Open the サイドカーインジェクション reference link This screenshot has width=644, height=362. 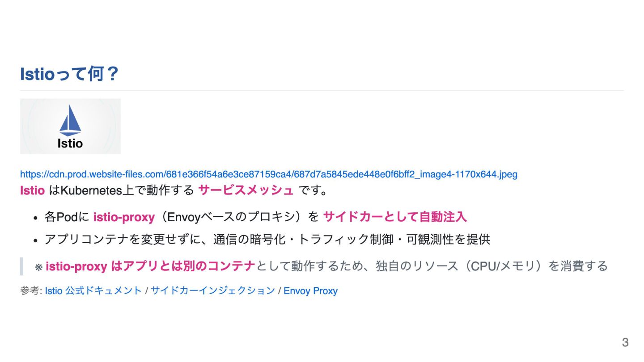click(213, 291)
